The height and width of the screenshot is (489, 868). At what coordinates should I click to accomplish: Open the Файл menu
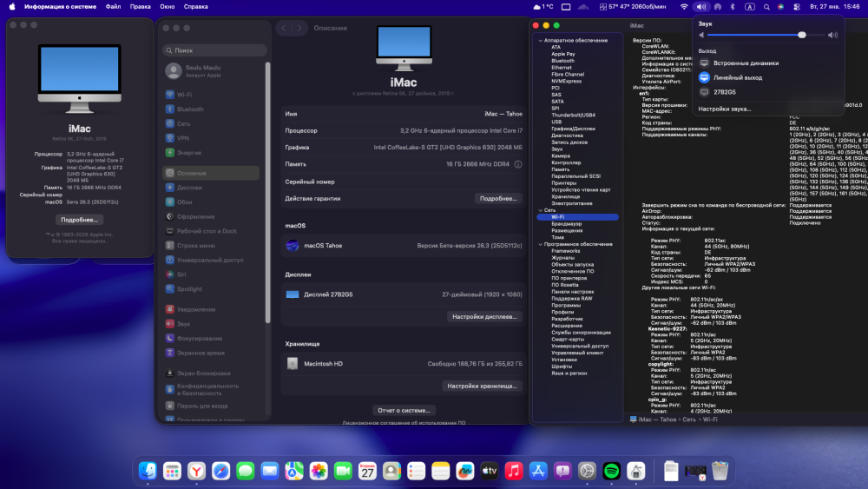tap(113, 7)
